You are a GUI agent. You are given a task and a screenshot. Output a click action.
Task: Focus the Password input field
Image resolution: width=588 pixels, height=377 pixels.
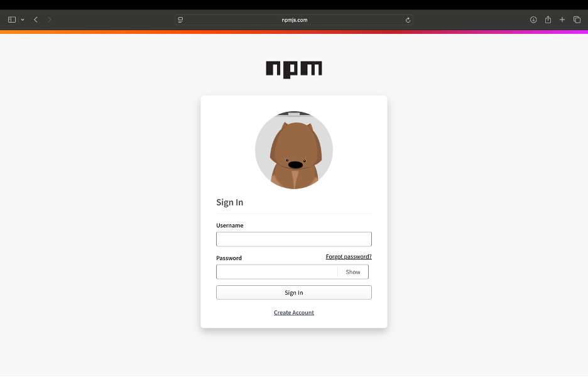click(x=276, y=272)
